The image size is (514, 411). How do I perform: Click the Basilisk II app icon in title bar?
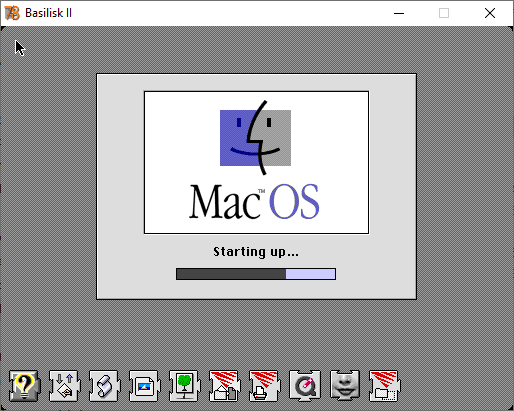point(12,13)
